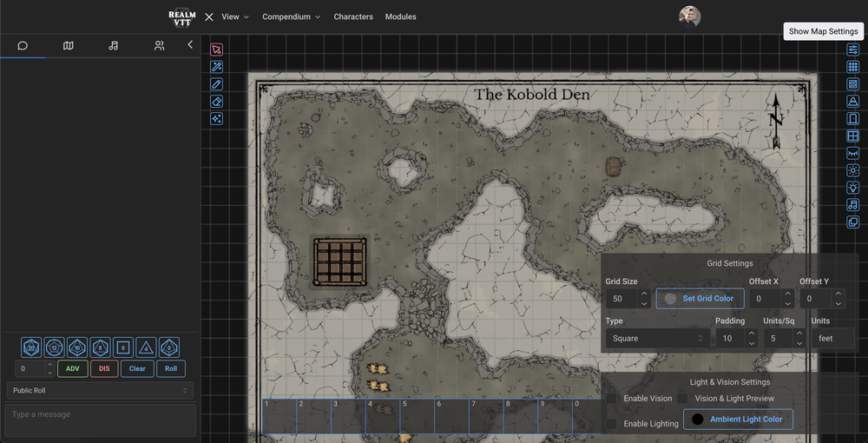The image size is (868, 443).
Task: Open the grid Type dropdown showing Square
Action: click(x=657, y=339)
